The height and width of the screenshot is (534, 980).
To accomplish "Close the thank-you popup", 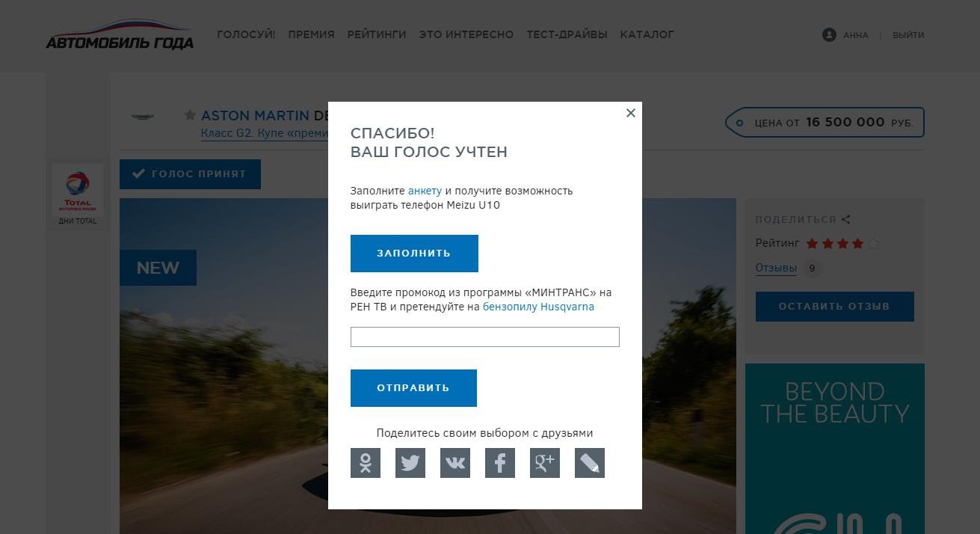I will click(631, 113).
